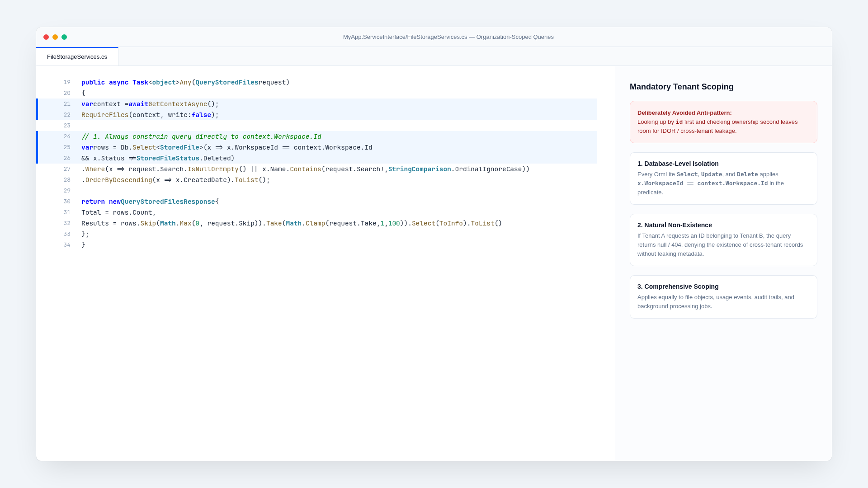Click the 'GetContextAsync' call on line 21
868x488 pixels.
tap(178, 104)
